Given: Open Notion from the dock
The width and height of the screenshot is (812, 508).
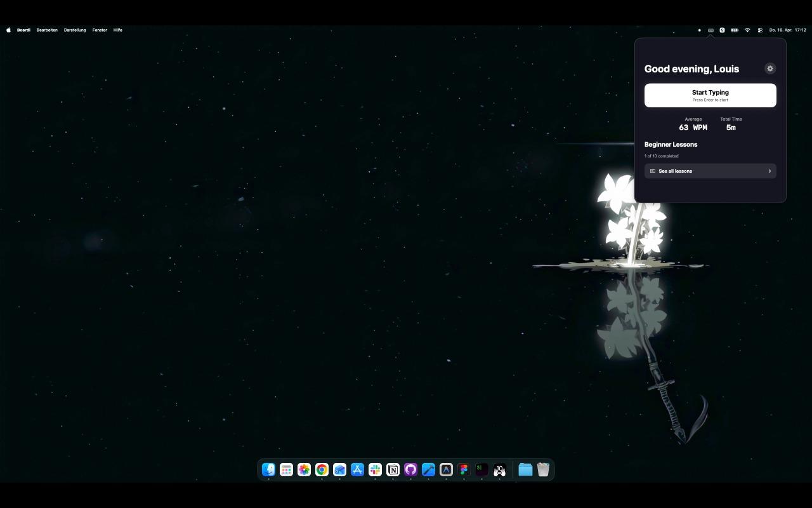Looking at the screenshot, I should (393, 469).
